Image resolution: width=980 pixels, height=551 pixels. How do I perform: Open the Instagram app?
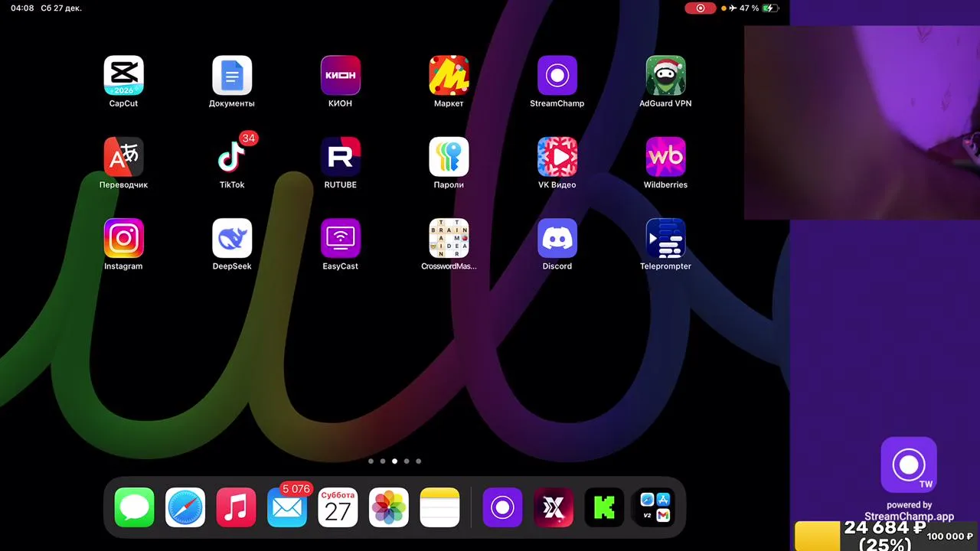[x=123, y=238]
